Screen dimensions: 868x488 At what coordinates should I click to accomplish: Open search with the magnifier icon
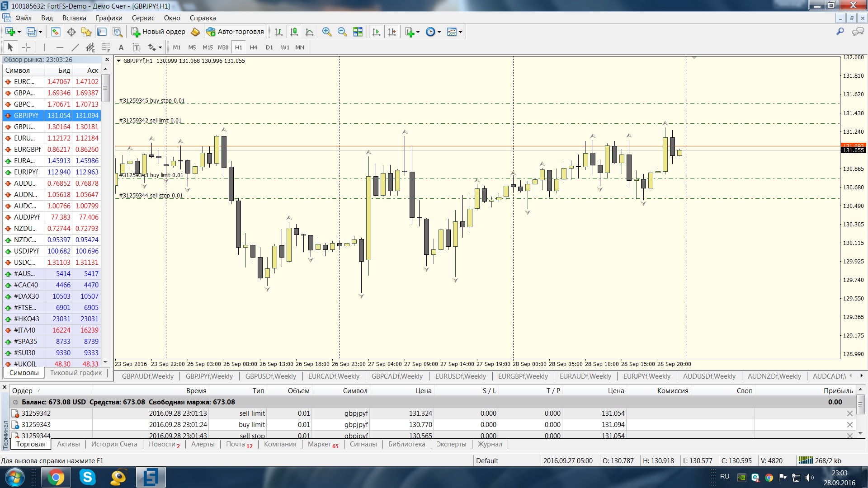point(840,32)
